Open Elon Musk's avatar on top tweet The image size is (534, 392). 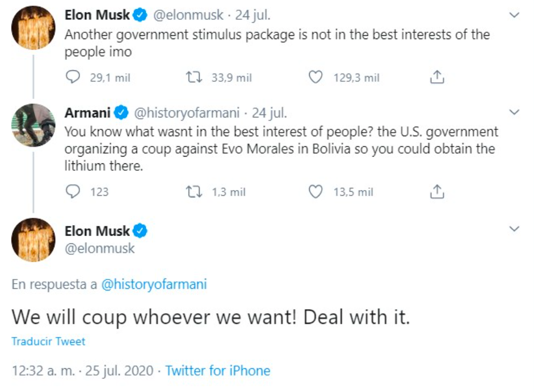[x=33, y=27]
